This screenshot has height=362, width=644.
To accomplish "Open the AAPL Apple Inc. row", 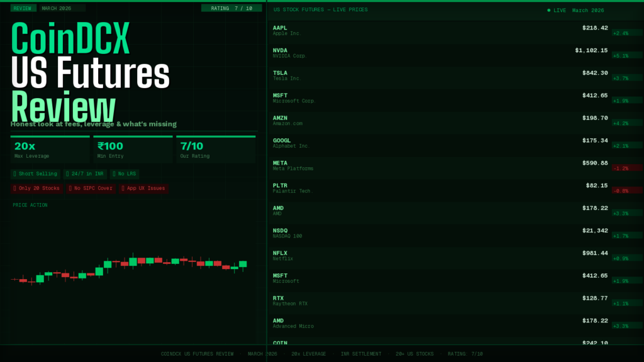I will coord(440,30).
